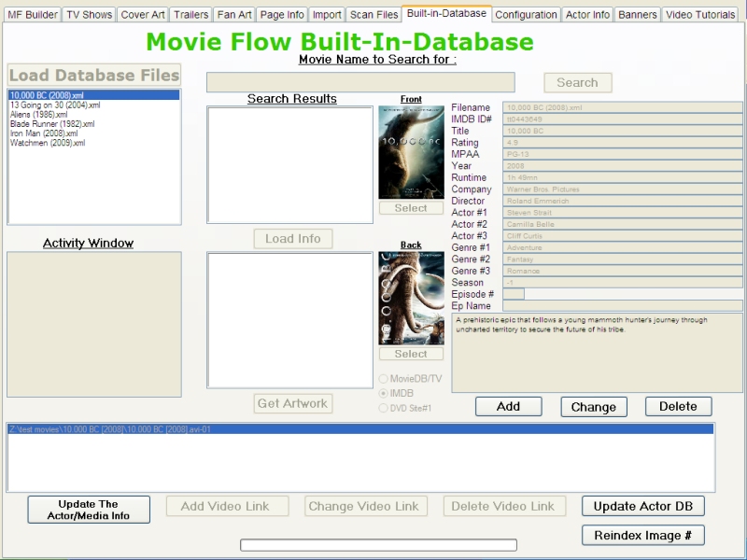Click Update Actor DB button
747x560 pixels.
pos(642,506)
